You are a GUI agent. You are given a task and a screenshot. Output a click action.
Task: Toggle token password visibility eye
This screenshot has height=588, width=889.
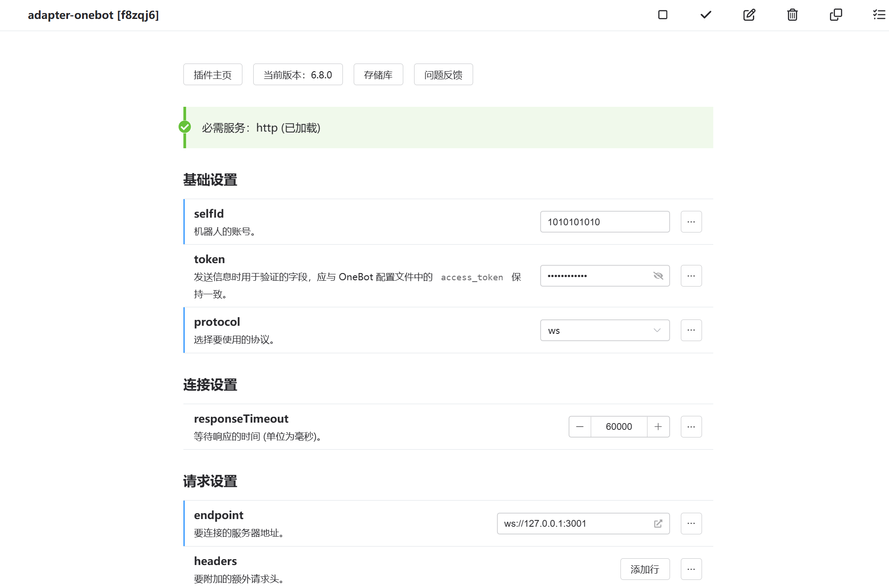[x=658, y=276]
